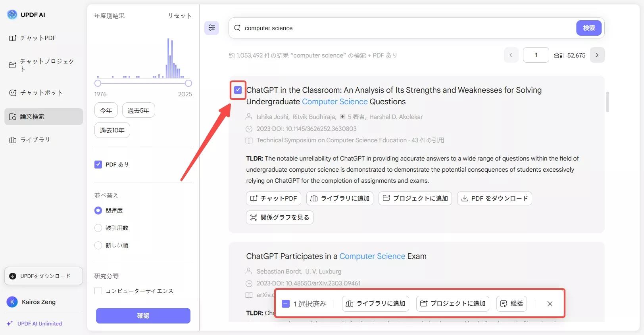The height and width of the screenshot is (335, 644).
Task: Click author U. V. Luxburg
Action: click(323, 272)
